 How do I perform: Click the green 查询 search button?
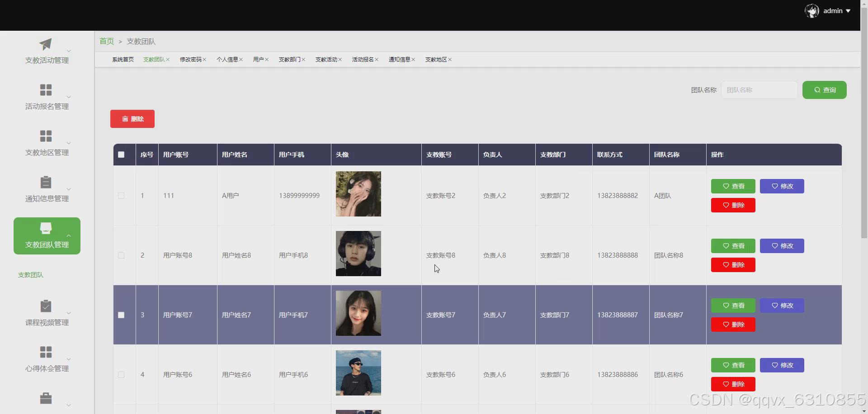pyautogui.click(x=824, y=90)
